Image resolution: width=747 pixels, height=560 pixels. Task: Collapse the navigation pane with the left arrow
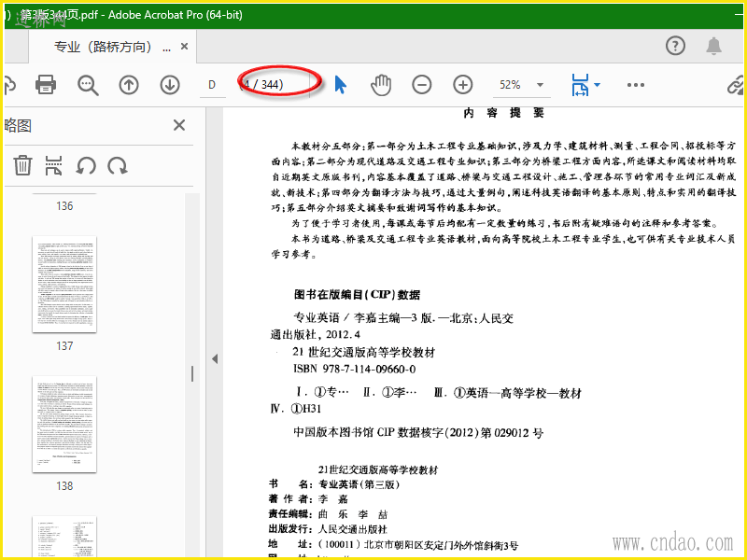[215, 358]
